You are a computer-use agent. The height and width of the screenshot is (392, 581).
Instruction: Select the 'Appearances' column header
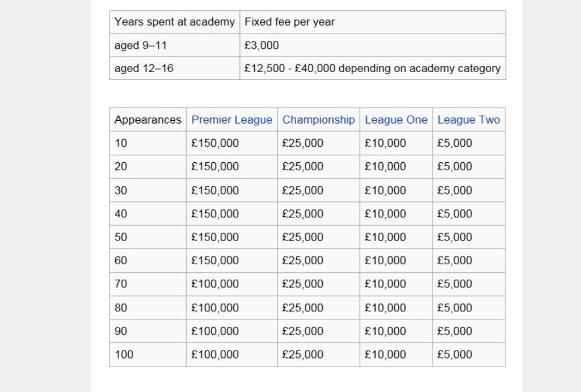click(x=148, y=120)
